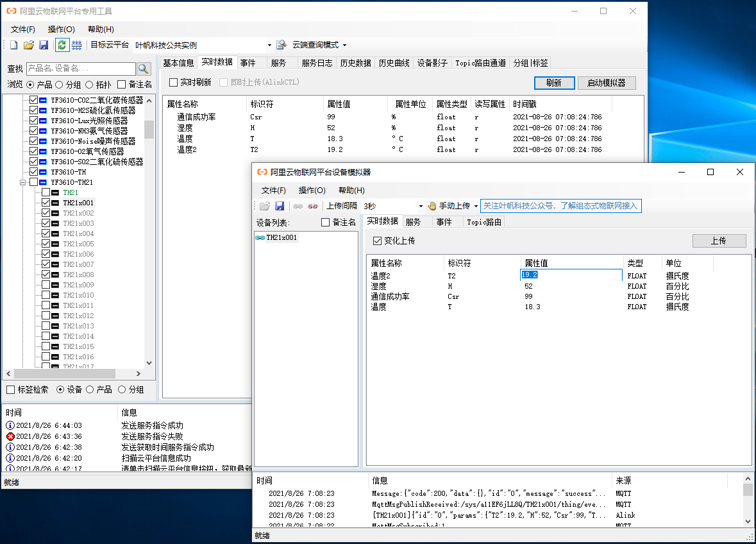The width and height of the screenshot is (756, 544).
Task: Select the 拓扑 radio button
Action: point(89,85)
